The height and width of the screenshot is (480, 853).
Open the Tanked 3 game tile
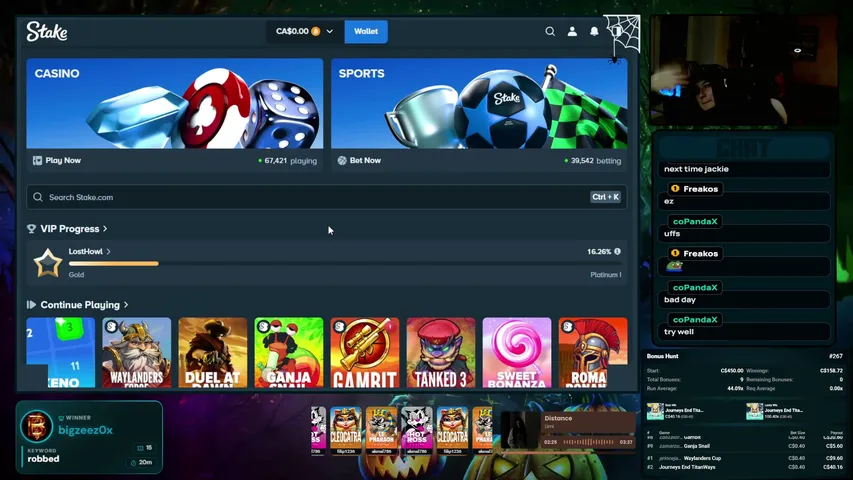[441, 353]
